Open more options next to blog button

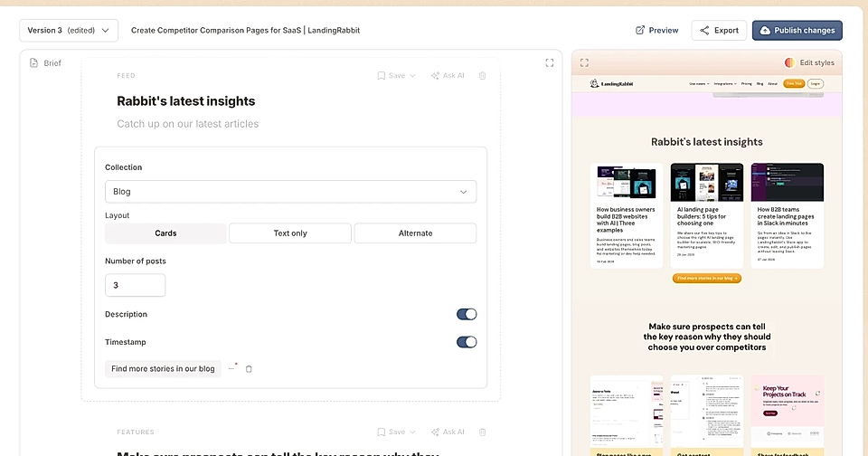[232, 368]
